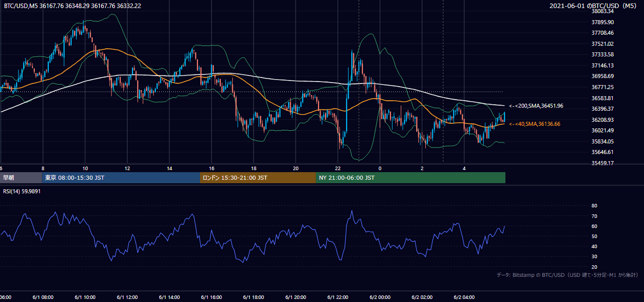This screenshot has width=644, height=302.
Task: Select the ロンドン 15:30-21:00 JST session bar
Action: click(258, 178)
